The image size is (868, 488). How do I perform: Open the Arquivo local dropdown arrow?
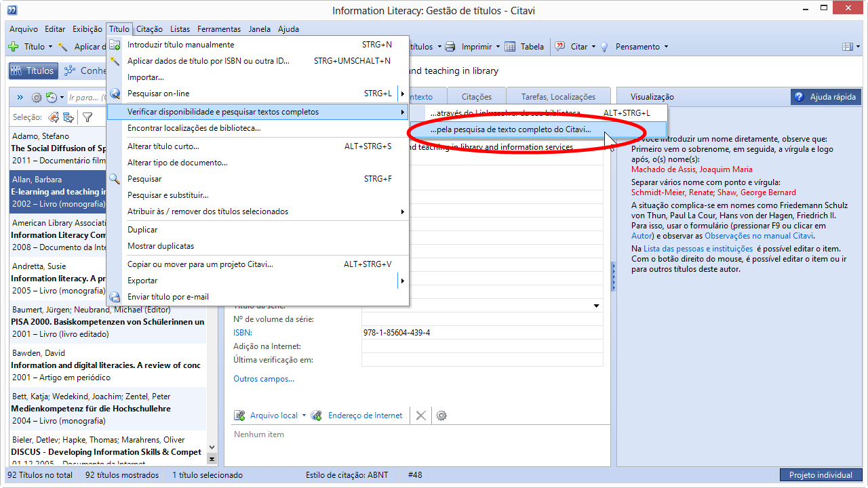(x=304, y=415)
